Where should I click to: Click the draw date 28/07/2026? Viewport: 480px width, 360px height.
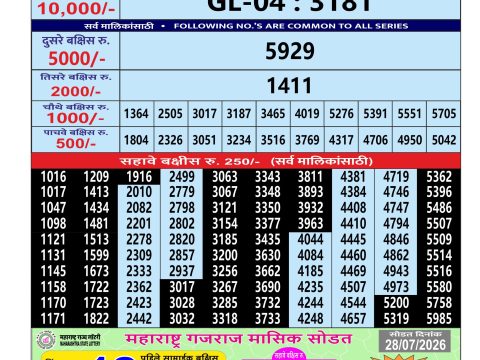click(415, 345)
